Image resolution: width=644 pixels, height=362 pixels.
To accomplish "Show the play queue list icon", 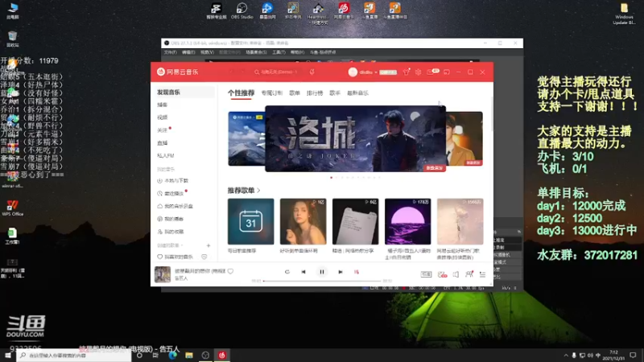I will [482, 274].
